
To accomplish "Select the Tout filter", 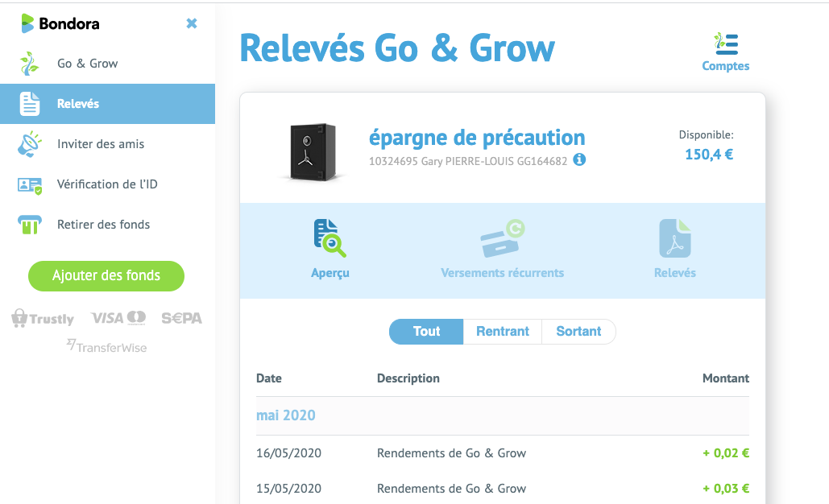I will tap(426, 332).
